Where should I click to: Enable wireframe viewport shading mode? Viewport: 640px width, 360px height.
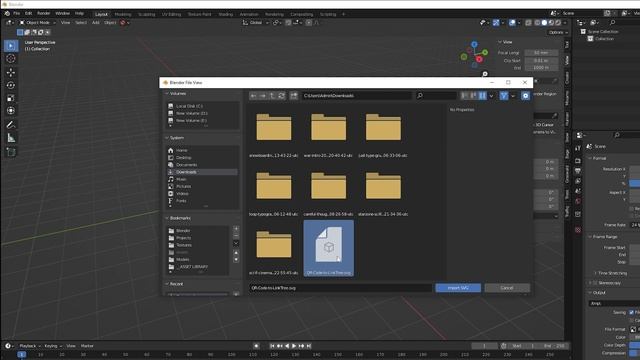[537, 23]
